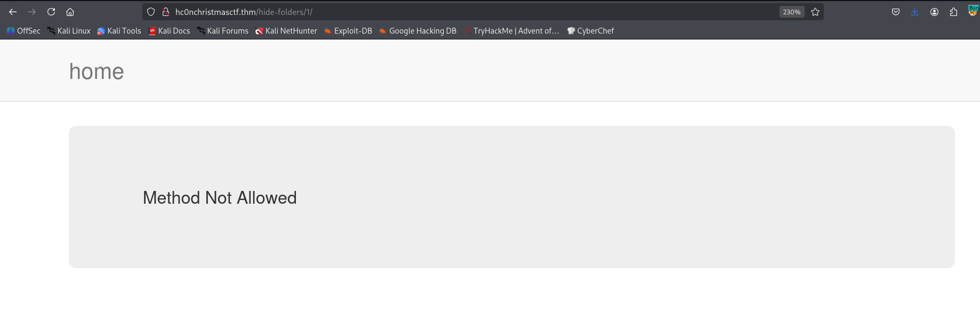Viewport: 980px width, 312px height.
Task: Bookmark this page with the star
Action: coord(815,12)
